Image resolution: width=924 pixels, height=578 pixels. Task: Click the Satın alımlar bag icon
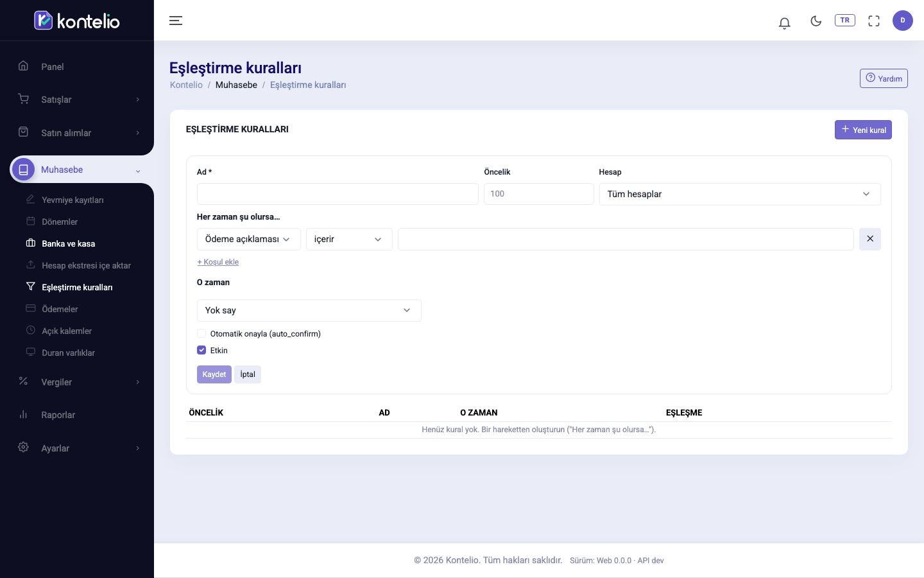coord(24,132)
